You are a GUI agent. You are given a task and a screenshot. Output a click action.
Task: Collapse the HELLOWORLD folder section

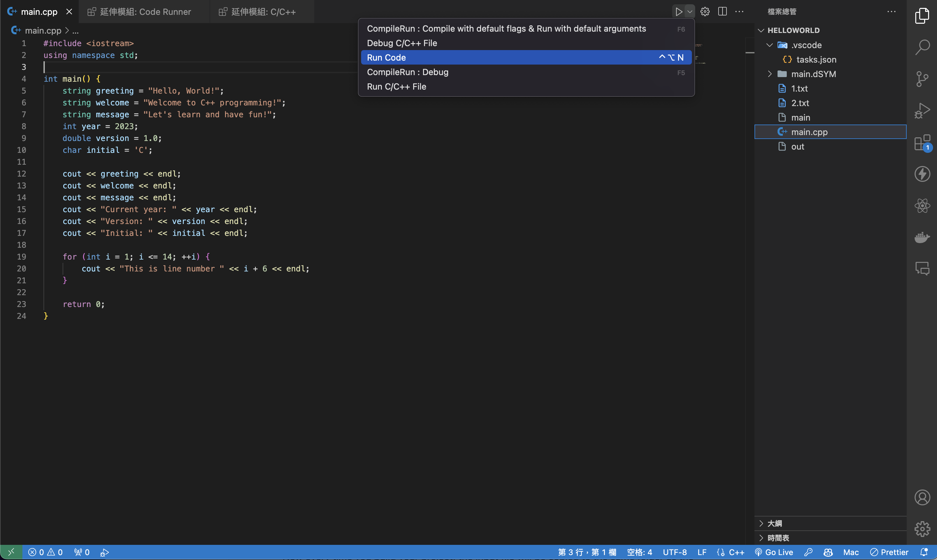pos(830,30)
